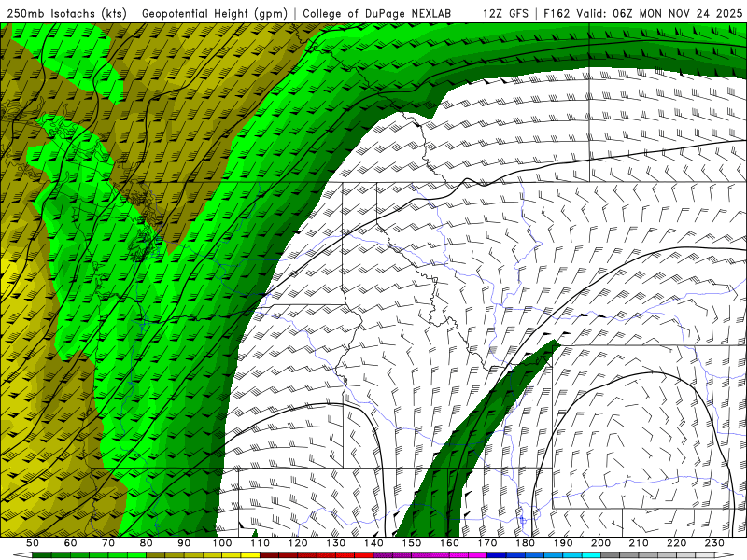747x560 pixels.
Task: Click the '160' color scale label
Action: (450, 543)
